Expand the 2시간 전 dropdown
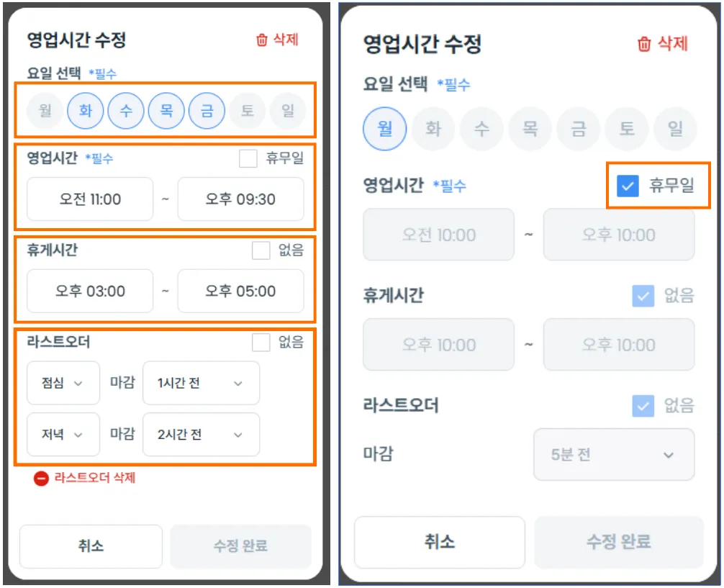This screenshot has width=724, height=588. 201,435
